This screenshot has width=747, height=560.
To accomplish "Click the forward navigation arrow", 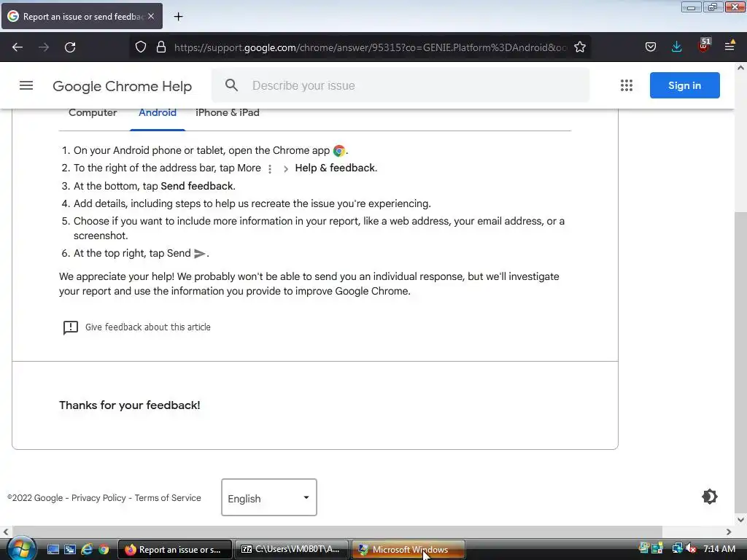I will coord(44,47).
